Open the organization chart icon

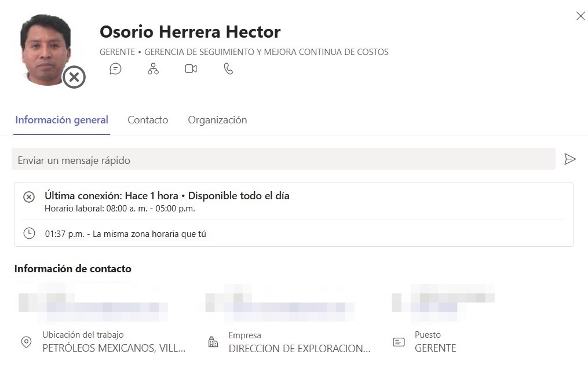pyautogui.click(x=153, y=69)
